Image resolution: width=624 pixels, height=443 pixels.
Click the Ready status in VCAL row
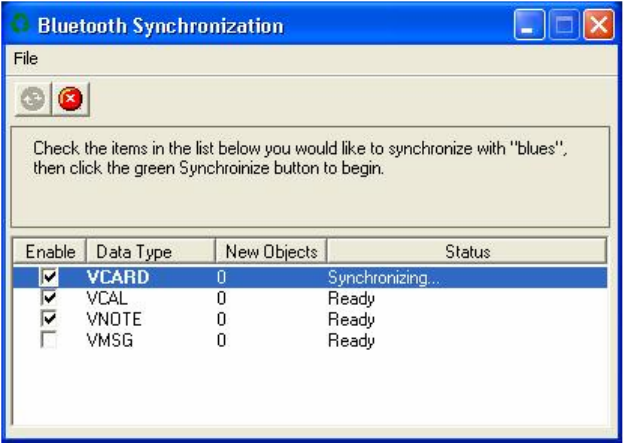point(351,299)
